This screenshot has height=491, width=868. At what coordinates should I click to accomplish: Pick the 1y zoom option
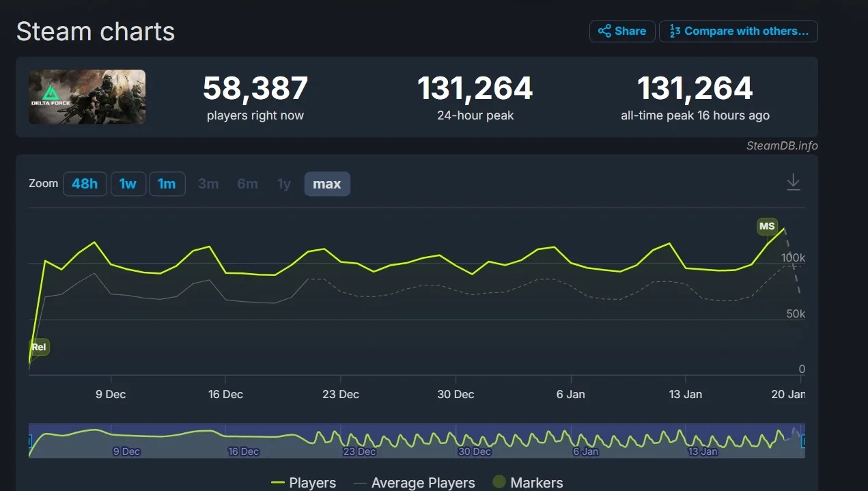tap(284, 184)
